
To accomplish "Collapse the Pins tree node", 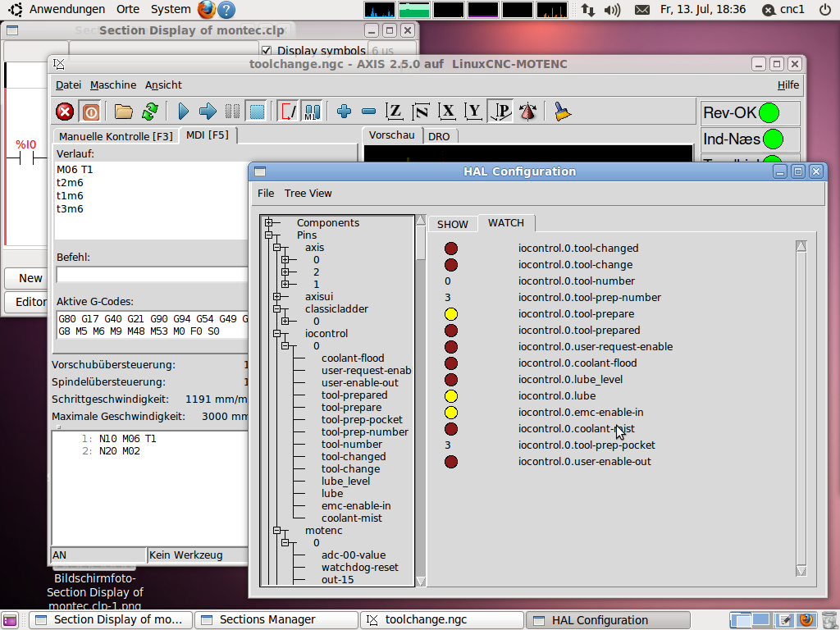I will click(269, 235).
